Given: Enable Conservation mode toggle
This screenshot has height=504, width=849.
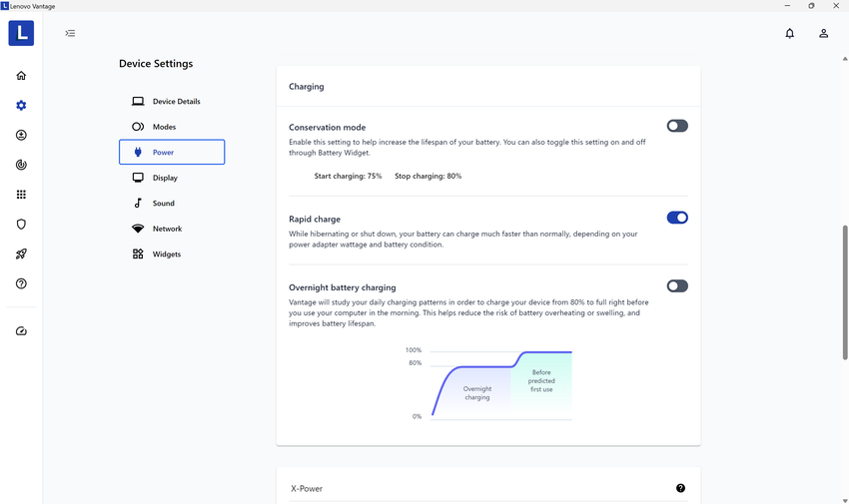Looking at the screenshot, I should pyautogui.click(x=677, y=127).
